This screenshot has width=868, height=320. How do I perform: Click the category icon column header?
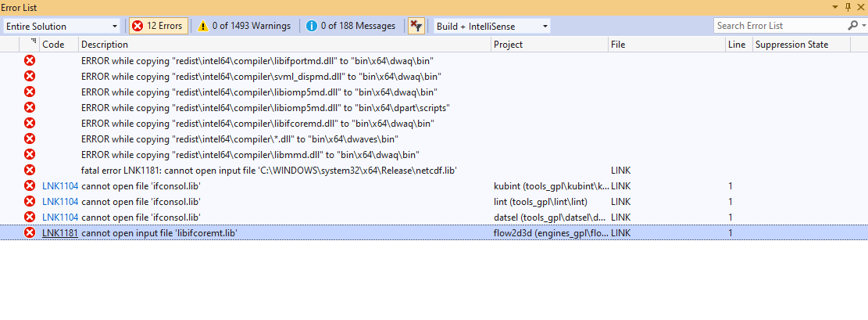(x=33, y=45)
